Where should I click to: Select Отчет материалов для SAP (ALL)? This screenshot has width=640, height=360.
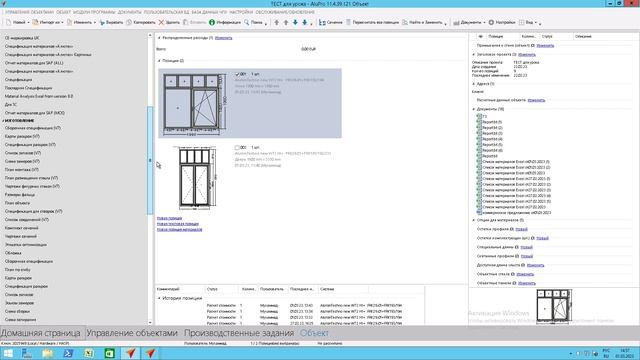pos(34,63)
